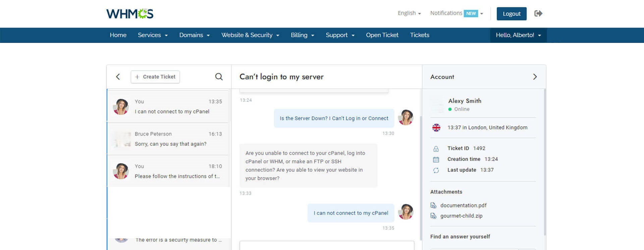Screen dimensions: 644x250
Task: Open the Hello, Alberto! user menu
Action: (518, 35)
